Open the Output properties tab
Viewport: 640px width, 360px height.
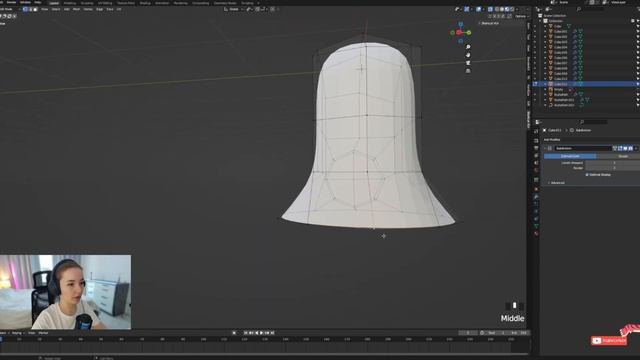coord(536,148)
